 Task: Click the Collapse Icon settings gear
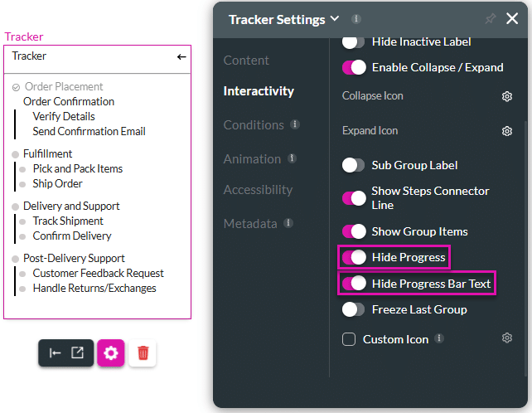tap(507, 96)
